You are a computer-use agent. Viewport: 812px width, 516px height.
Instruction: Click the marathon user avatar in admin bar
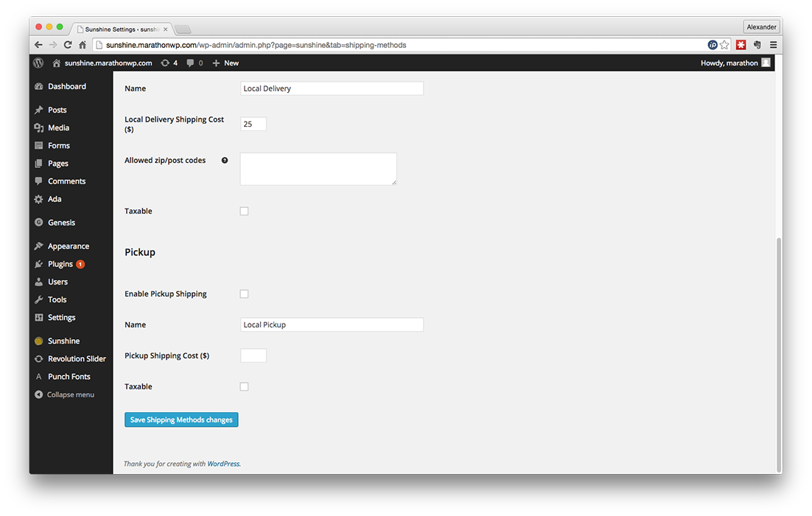pos(766,63)
